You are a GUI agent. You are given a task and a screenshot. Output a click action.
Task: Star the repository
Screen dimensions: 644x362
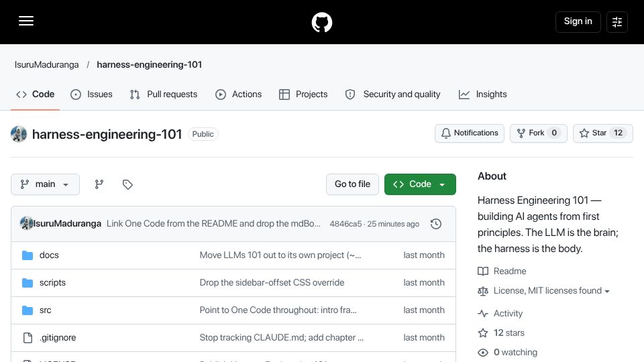click(602, 133)
